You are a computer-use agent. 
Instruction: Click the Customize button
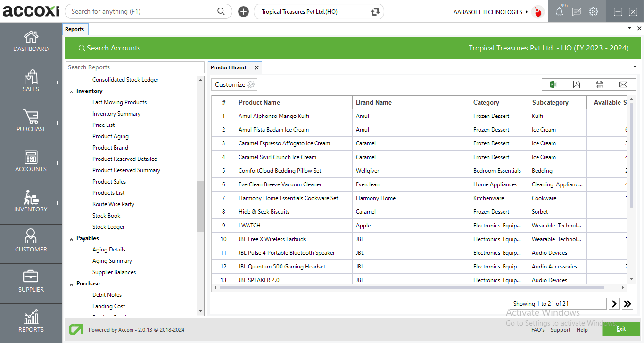234,84
